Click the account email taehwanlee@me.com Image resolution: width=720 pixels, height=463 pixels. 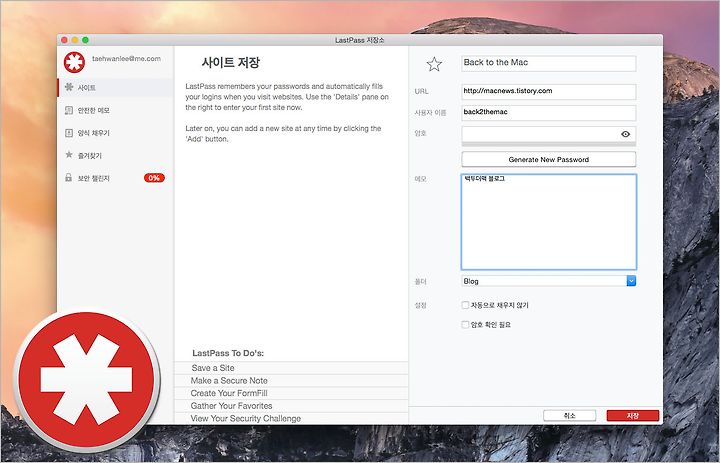tap(126, 58)
